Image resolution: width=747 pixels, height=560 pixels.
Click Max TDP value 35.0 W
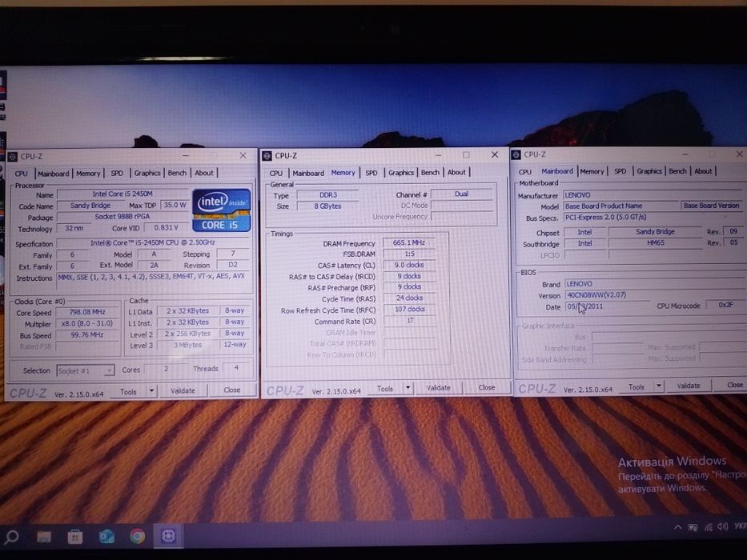tap(175, 205)
